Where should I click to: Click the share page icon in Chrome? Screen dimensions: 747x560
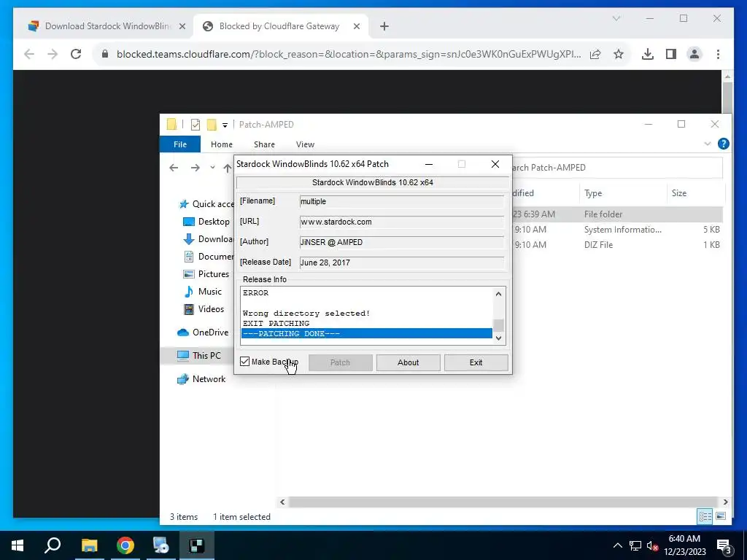(x=595, y=54)
